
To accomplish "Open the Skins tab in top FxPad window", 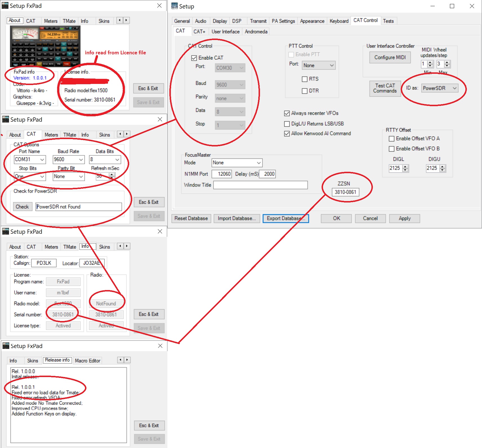I will [104, 21].
